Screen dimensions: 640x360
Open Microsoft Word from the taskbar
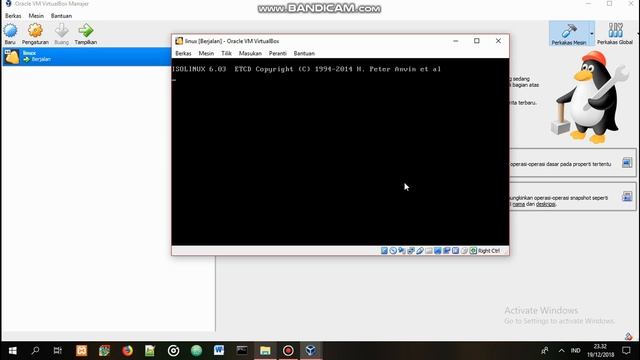[219, 351]
